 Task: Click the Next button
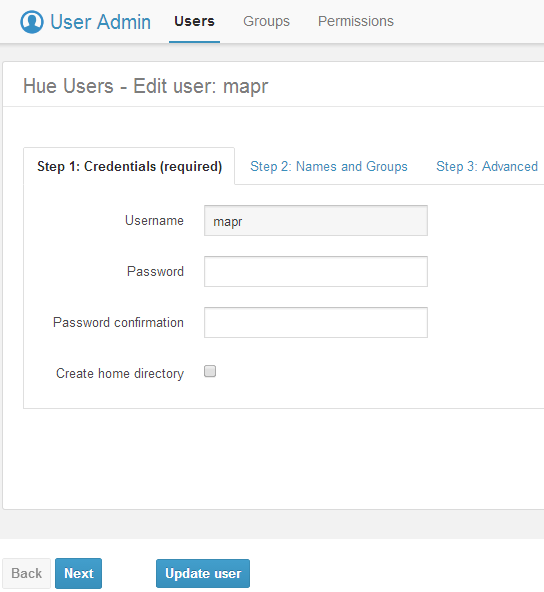(79, 573)
